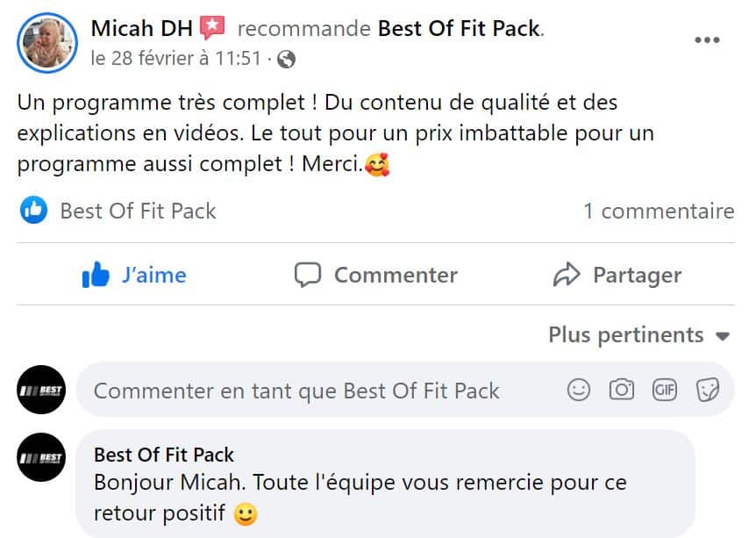Viewport: 756px width, 538px height.
Task: Open the three-dot post options menu
Action: (x=707, y=40)
